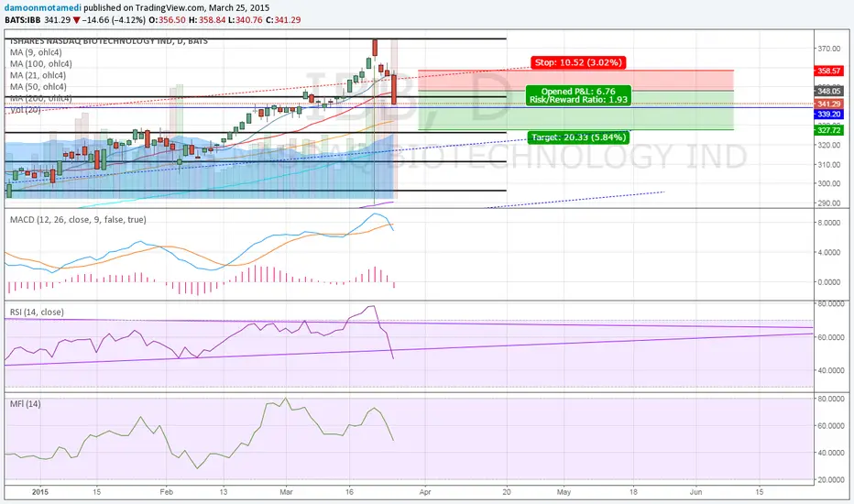854x504 pixels.
Task: Select the O:356.50 open value
Action: coord(167,19)
